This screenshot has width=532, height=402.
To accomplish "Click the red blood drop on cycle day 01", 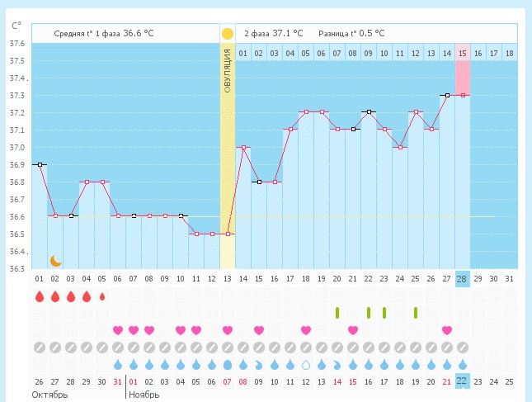I will click(x=40, y=296).
